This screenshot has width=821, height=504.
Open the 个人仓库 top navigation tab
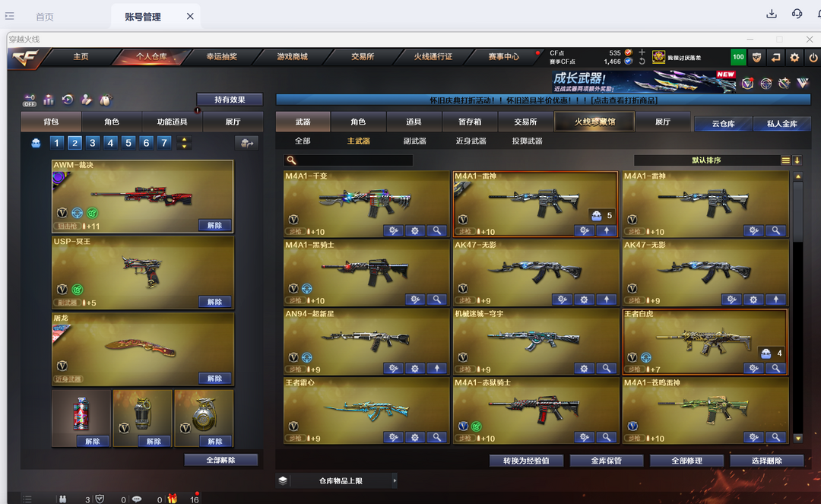click(x=151, y=56)
